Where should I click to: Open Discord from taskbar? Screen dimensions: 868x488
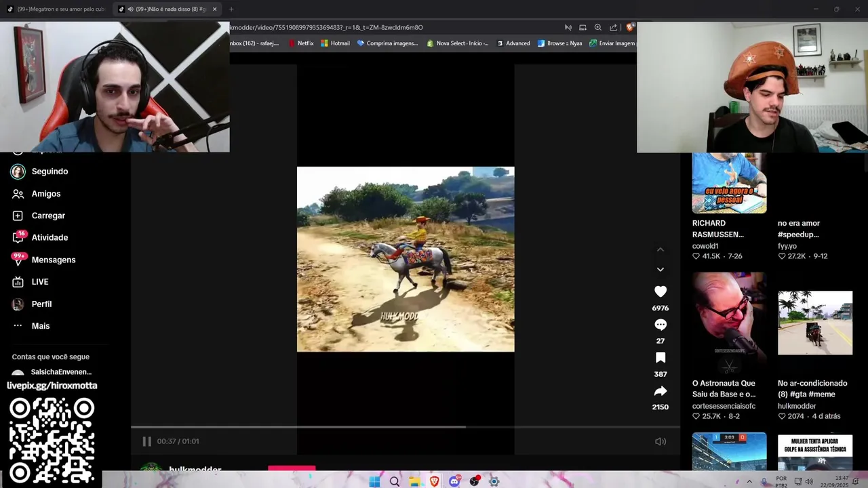coord(454,481)
